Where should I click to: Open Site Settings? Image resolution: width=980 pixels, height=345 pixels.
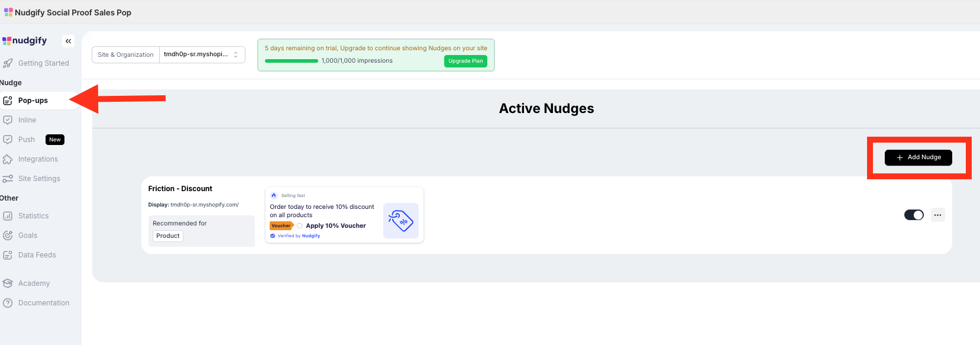(38, 179)
